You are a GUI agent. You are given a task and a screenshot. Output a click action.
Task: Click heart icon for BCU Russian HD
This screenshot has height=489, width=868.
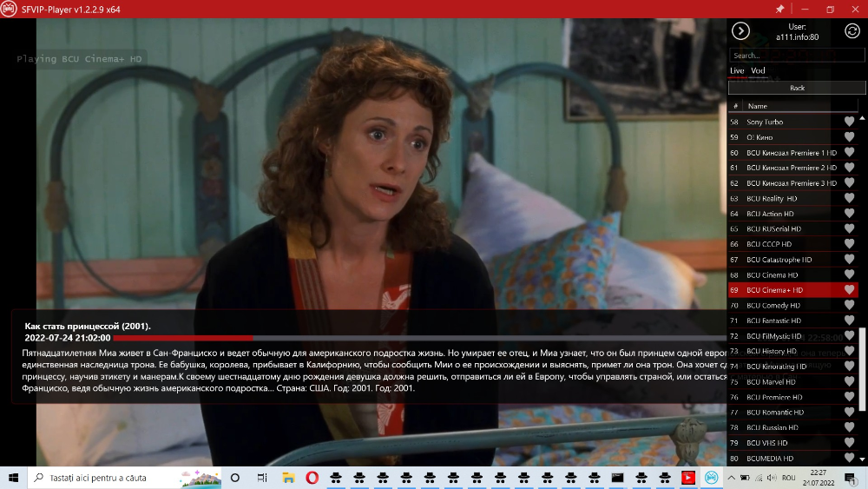849,427
